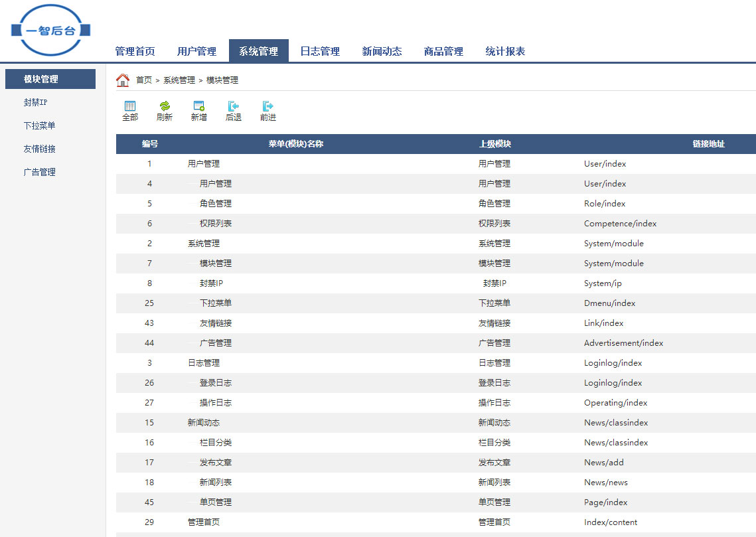Click the 一智后台 logo
756x537 pixels.
click(50, 31)
